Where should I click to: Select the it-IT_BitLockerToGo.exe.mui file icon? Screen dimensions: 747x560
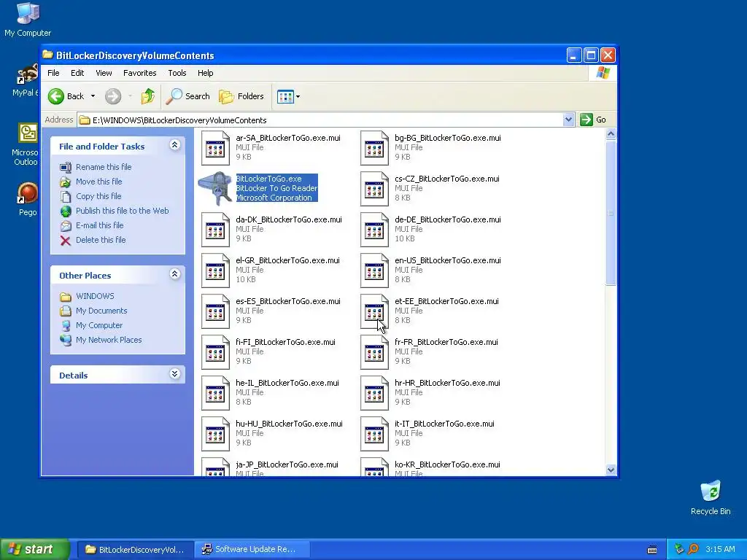tap(374, 435)
